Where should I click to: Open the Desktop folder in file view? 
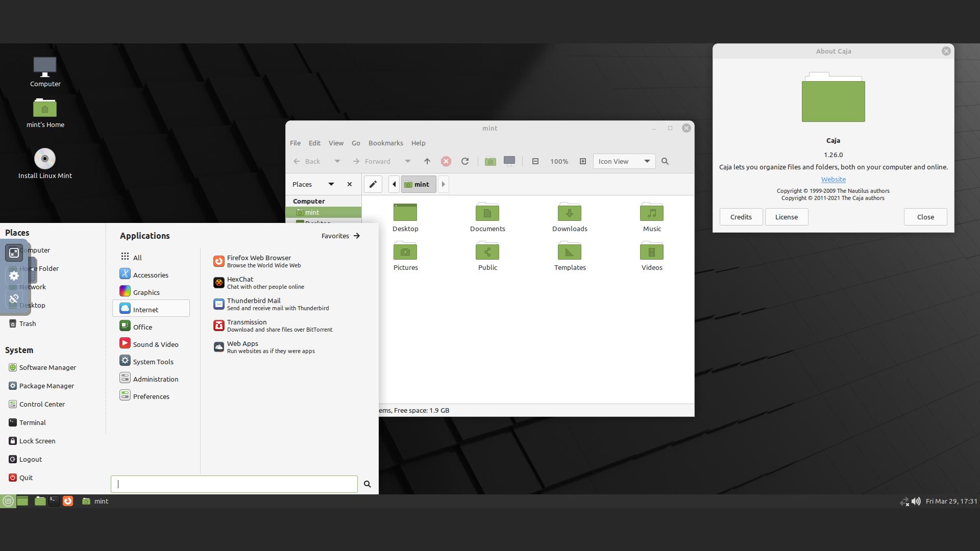[x=405, y=217]
